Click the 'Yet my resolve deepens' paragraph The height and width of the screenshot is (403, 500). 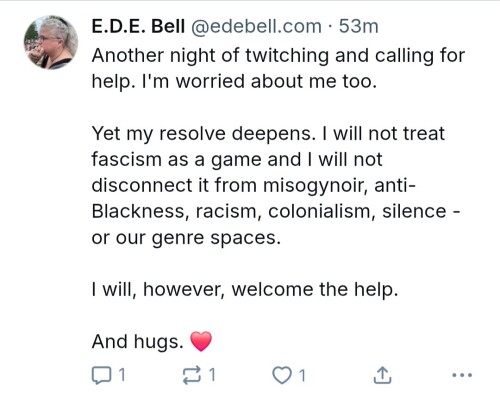point(276,185)
